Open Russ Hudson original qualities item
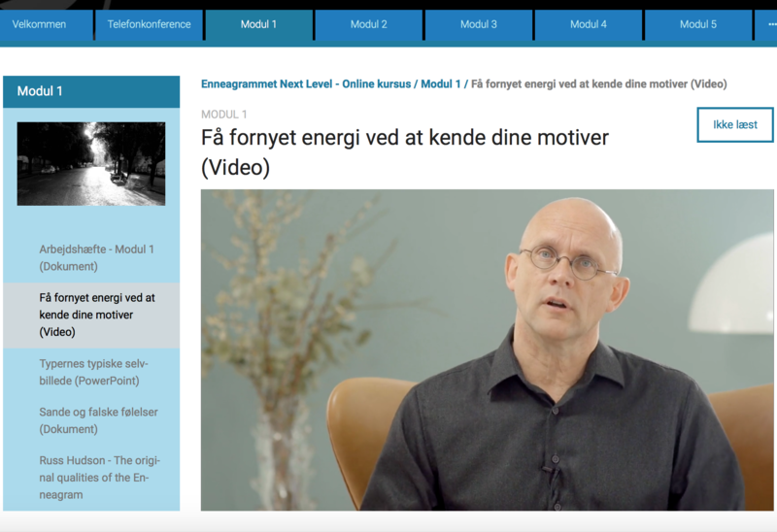 pyautogui.click(x=100, y=478)
